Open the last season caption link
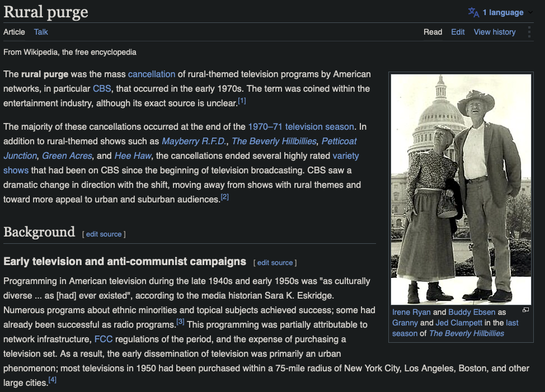The height and width of the screenshot is (392, 545). pyautogui.click(x=512, y=323)
